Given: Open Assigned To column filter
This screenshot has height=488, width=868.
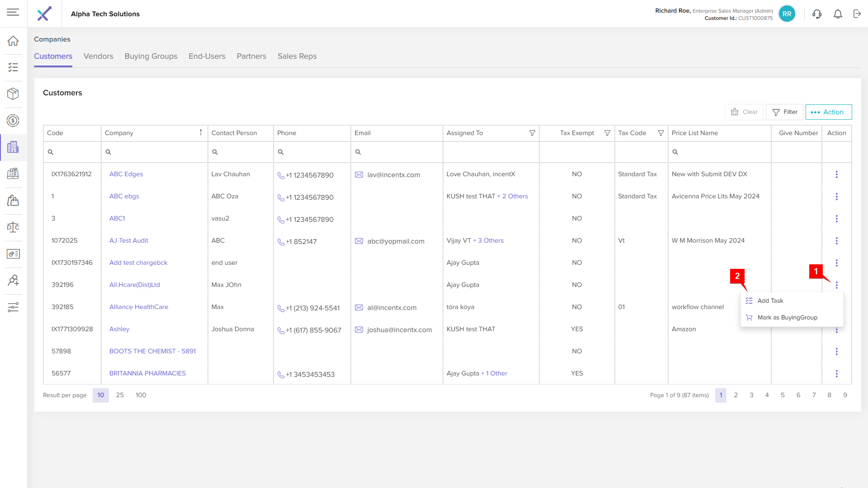Looking at the screenshot, I should (x=532, y=133).
